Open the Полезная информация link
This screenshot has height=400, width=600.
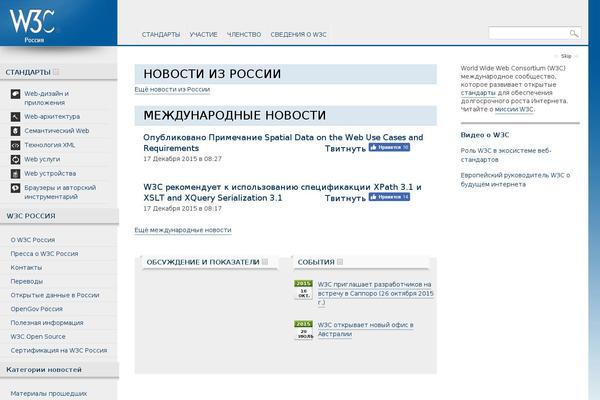(47, 323)
